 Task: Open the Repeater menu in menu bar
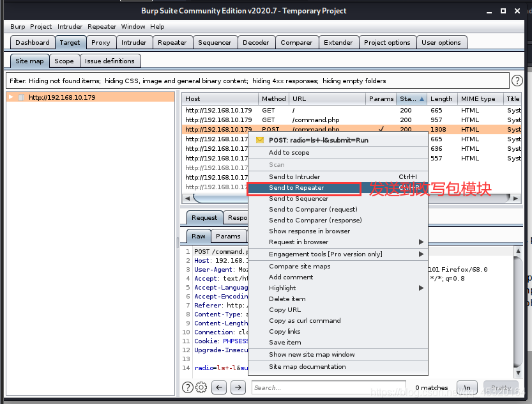(x=102, y=26)
